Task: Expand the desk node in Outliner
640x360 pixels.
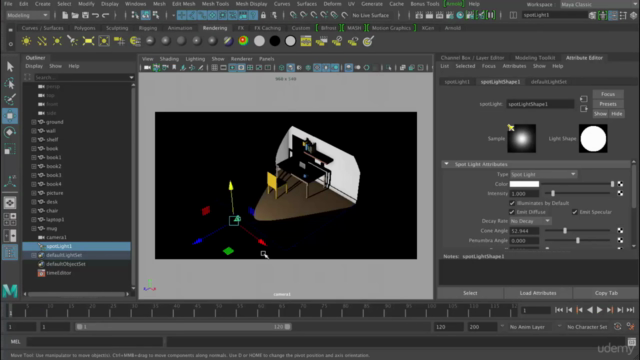Action: 34,202
